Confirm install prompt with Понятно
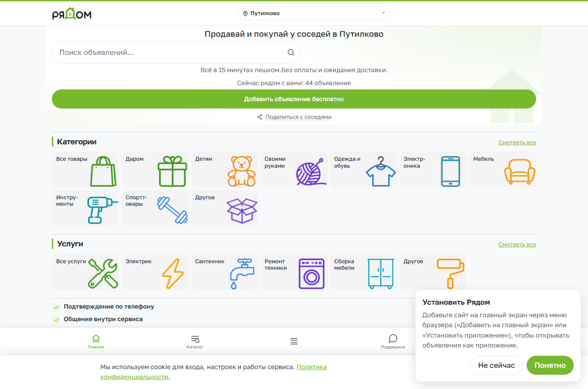This screenshot has width=588, height=389. coord(550,365)
